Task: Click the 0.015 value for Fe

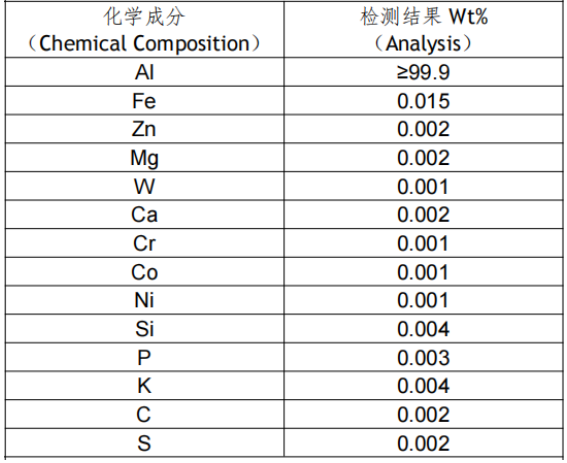Action: pos(423,101)
